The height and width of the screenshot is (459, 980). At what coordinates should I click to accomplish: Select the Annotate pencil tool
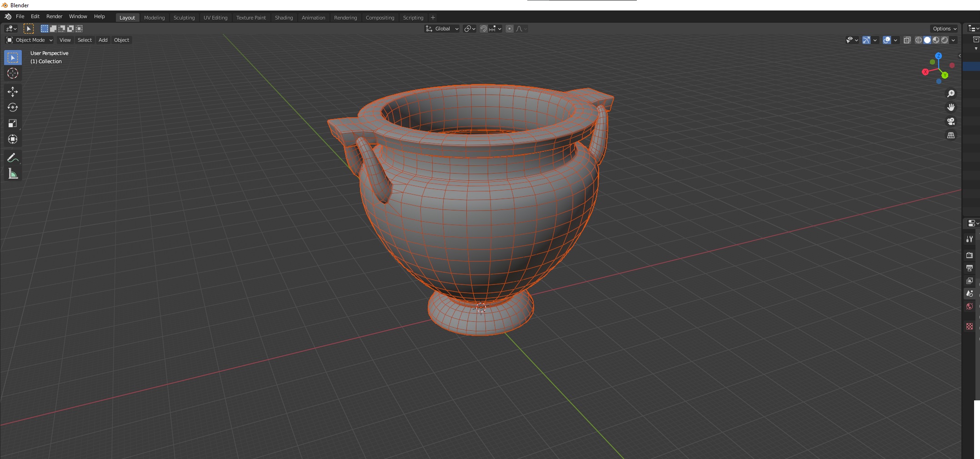tap(13, 158)
